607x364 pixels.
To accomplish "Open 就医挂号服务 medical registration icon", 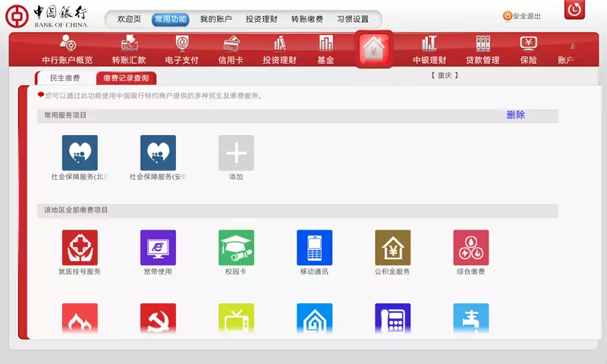I will 80,248.
